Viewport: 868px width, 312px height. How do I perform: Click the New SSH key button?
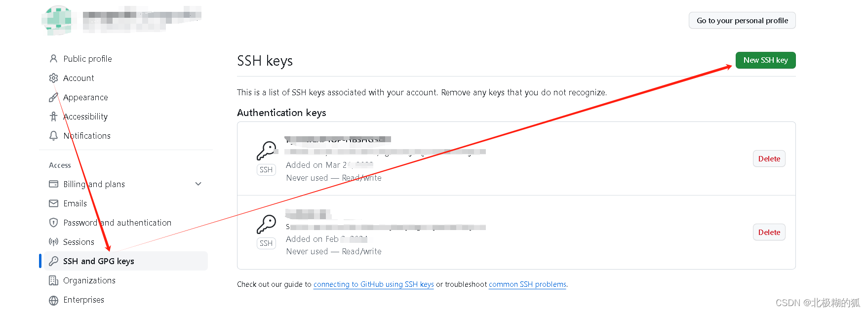click(765, 60)
